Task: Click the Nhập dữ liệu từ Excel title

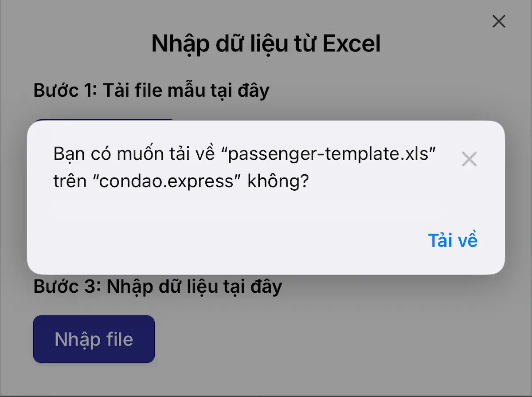Action: [266, 43]
